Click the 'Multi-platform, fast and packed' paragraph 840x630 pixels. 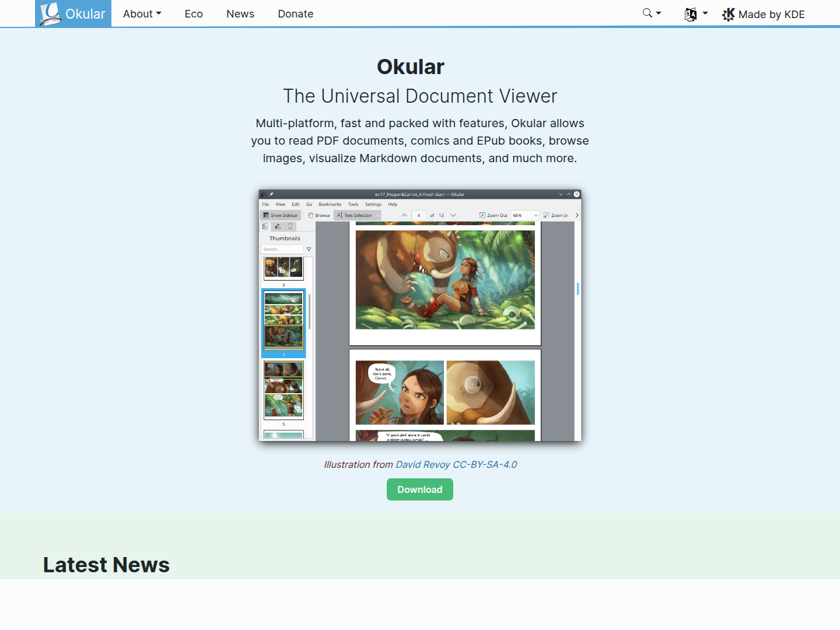tap(420, 141)
